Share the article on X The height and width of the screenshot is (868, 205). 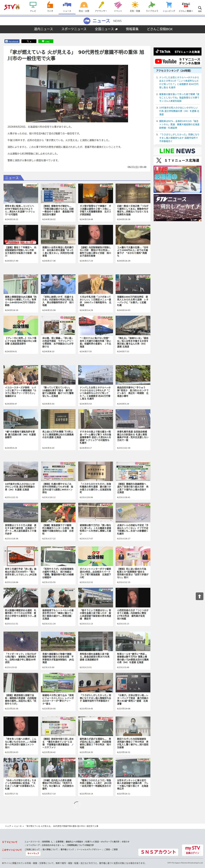[x=29, y=41]
